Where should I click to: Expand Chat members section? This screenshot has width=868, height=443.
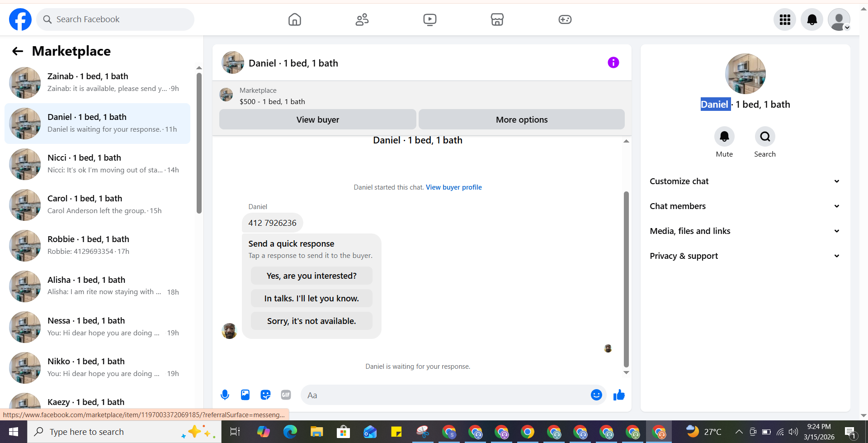tap(745, 206)
